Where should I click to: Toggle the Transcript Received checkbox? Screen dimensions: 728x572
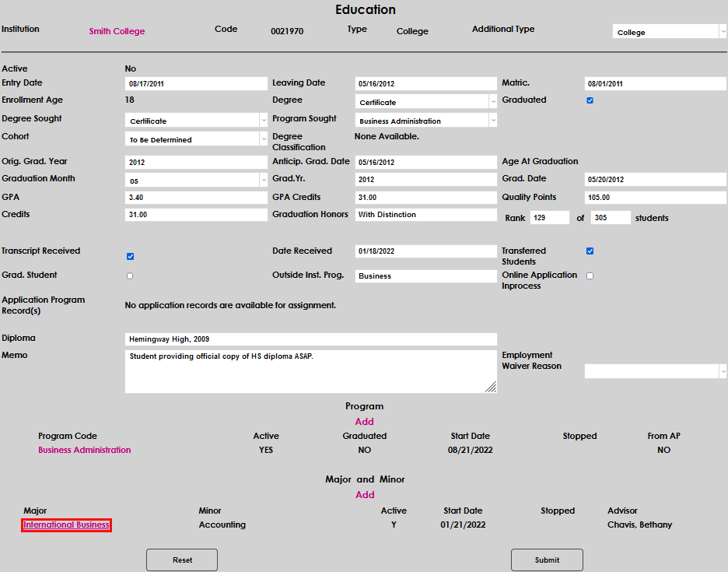(130, 256)
